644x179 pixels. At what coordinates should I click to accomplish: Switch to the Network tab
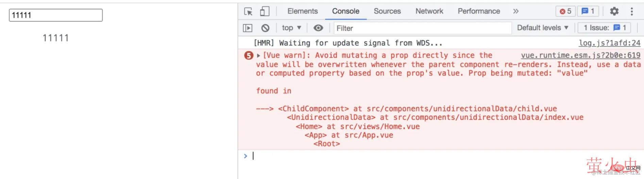[429, 11]
